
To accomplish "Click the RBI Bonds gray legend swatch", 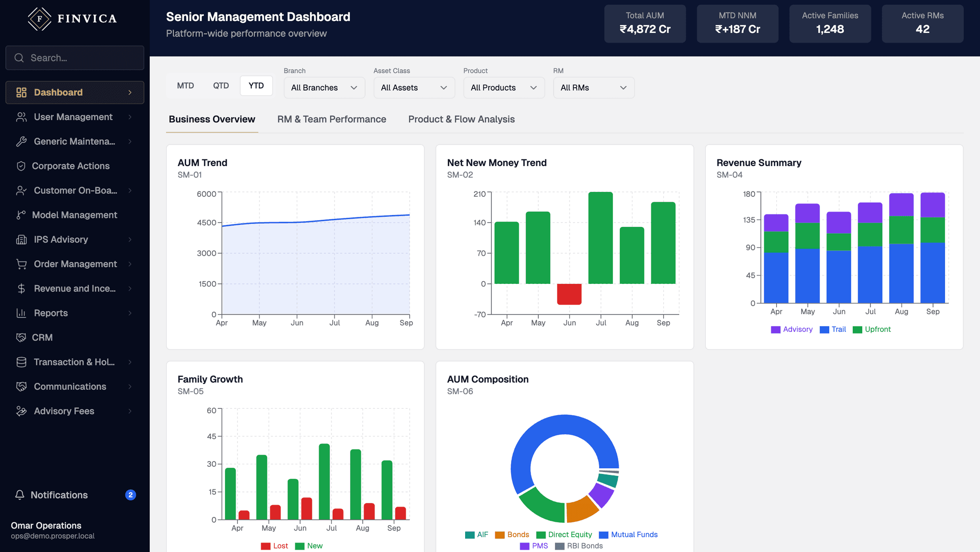I will (x=560, y=546).
